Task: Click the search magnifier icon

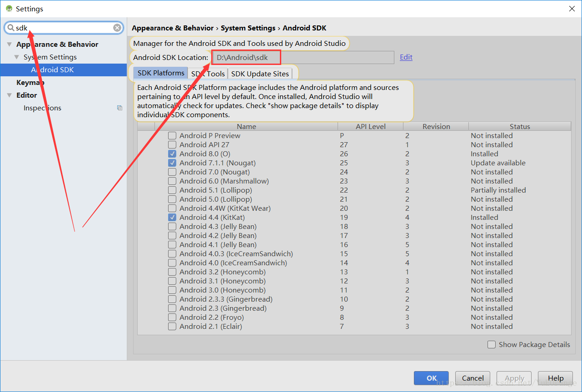Action: pos(10,28)
